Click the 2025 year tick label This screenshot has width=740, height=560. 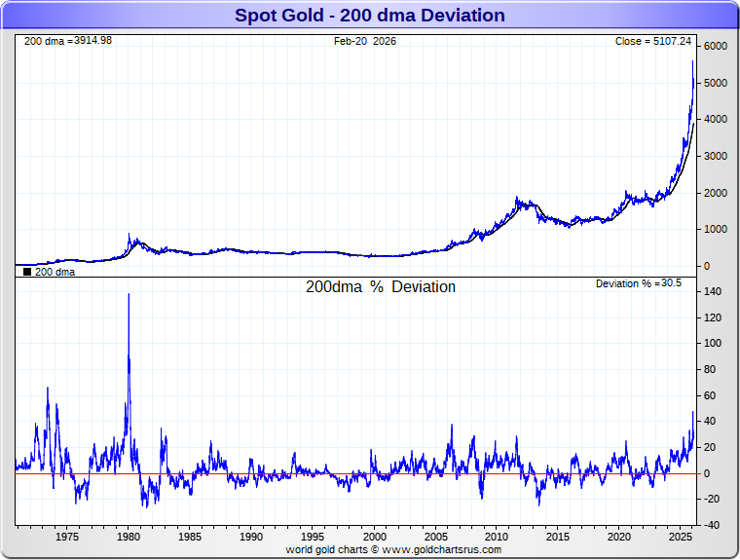point(680,537)
